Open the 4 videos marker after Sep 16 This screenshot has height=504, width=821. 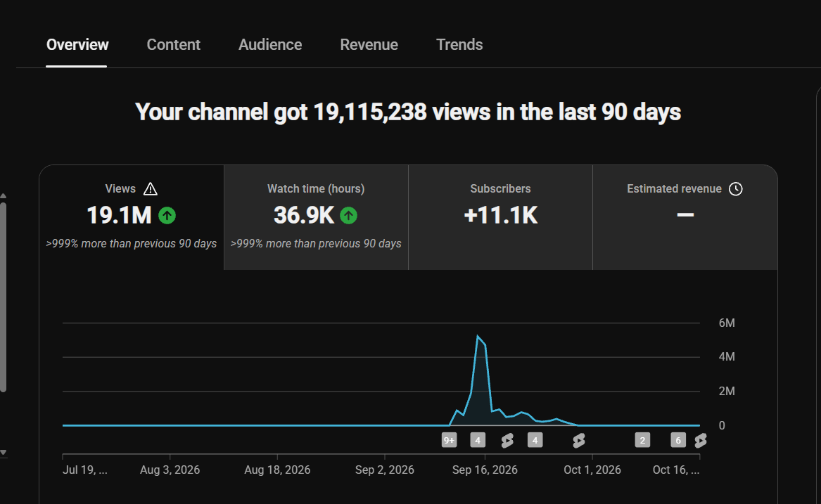coord(535,440)
